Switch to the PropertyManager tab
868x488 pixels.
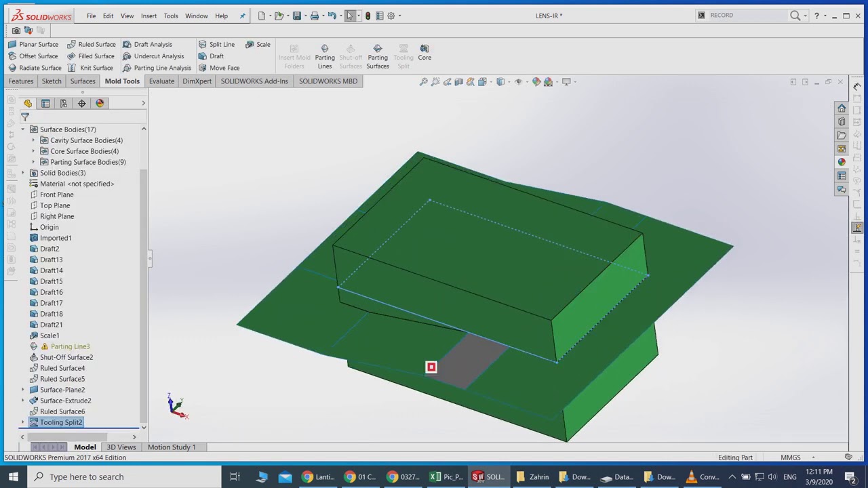[45, 104]
